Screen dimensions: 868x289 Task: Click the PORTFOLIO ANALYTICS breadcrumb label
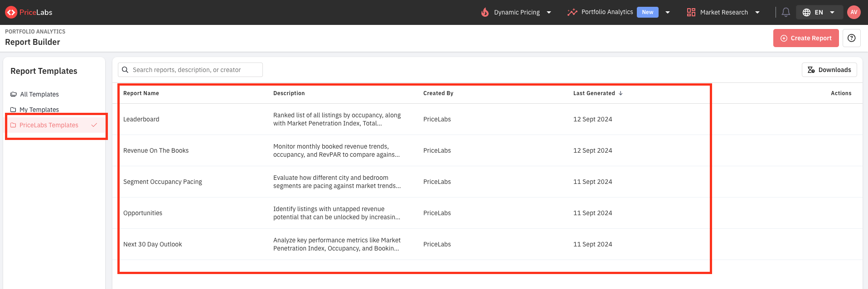pyautogui.click(x=35, y=32)
